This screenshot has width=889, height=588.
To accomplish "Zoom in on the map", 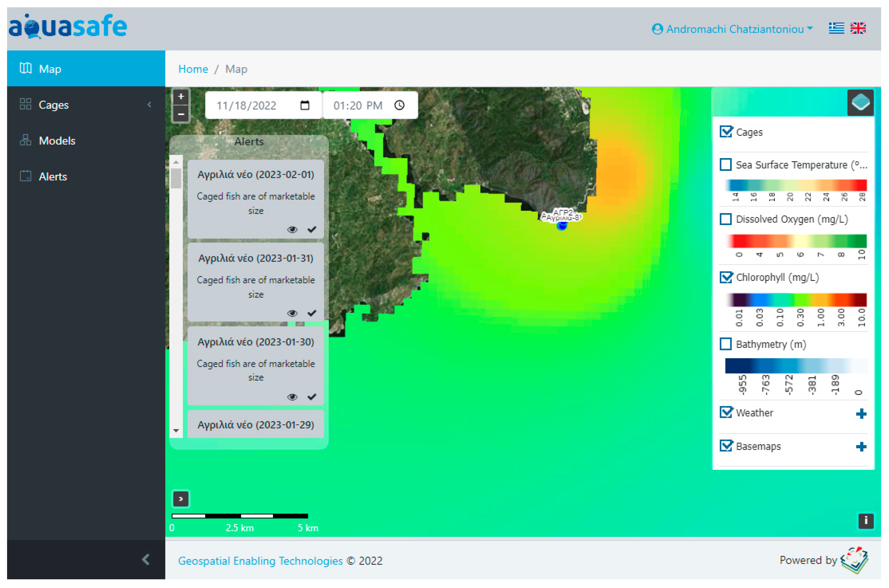I will coord(181,97).
